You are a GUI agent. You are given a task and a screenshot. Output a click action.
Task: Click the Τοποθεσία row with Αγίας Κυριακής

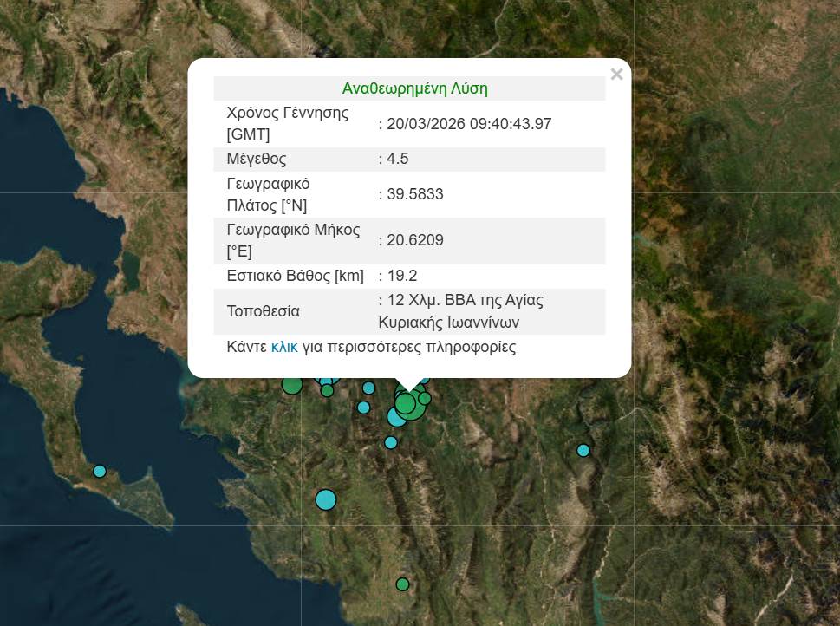tap(409, 311)
